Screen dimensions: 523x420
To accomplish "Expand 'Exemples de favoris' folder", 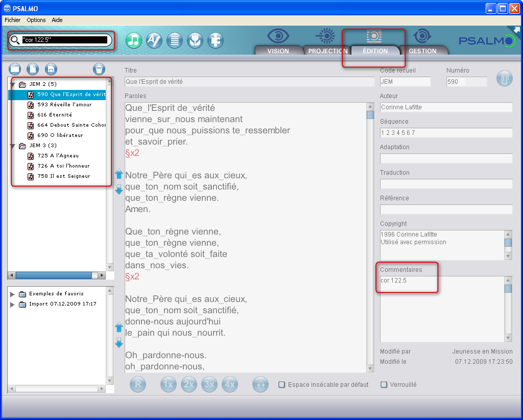I will pyautogui.click(x=13, y=294).
